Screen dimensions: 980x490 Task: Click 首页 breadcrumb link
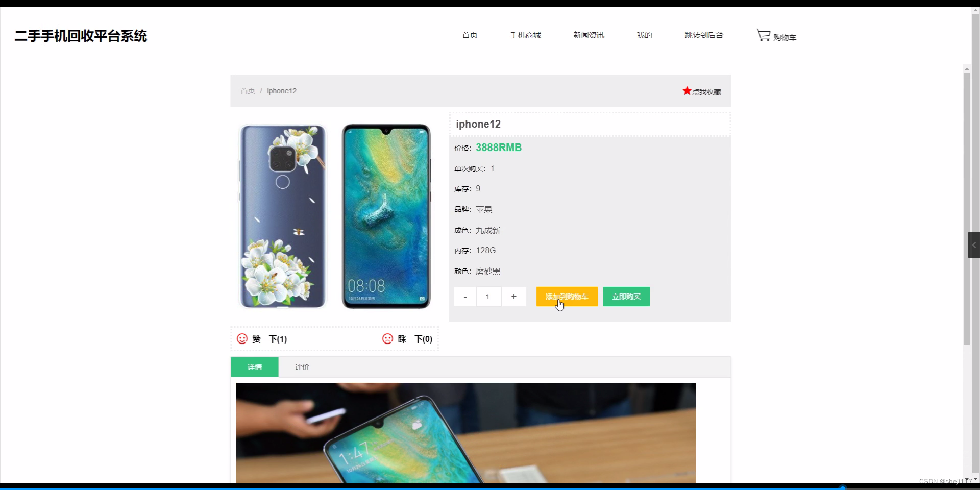point(248,91)
